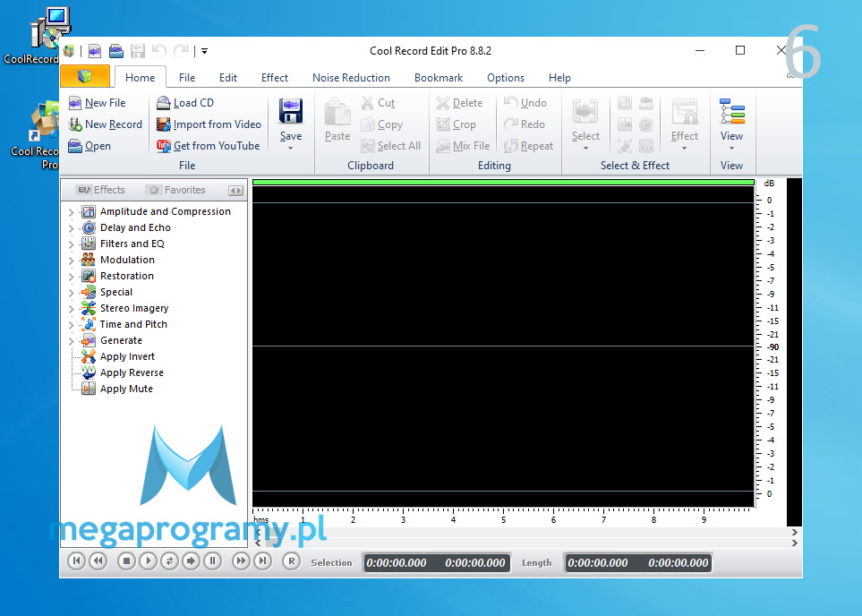Viewport: 862px width, 616px height.
Task: Open the Bookmark tab
Action: click(x=439, y=78)
